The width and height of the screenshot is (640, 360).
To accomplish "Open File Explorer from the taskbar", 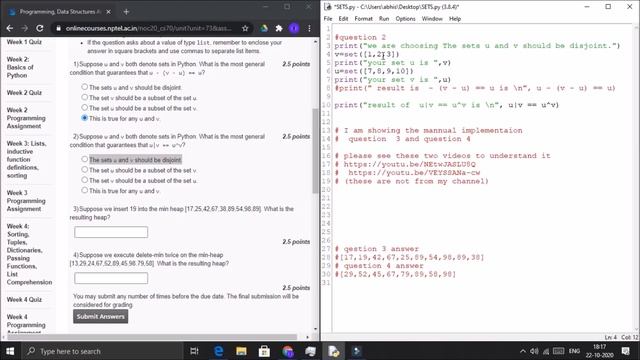I will [241, 351].
